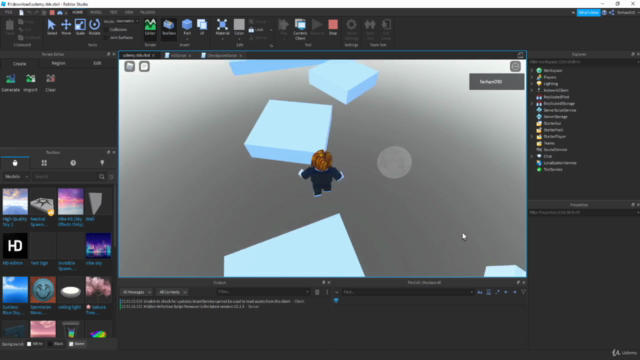The image size is (640, 360).
Task: Stop the play test
Action: coord(333,27)
